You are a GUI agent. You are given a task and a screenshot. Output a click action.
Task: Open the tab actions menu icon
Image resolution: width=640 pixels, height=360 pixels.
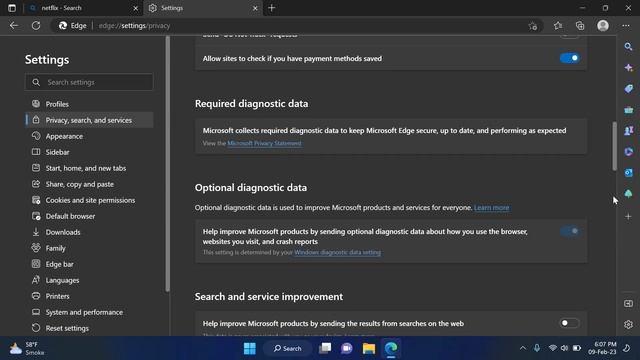tap(12, 8)
